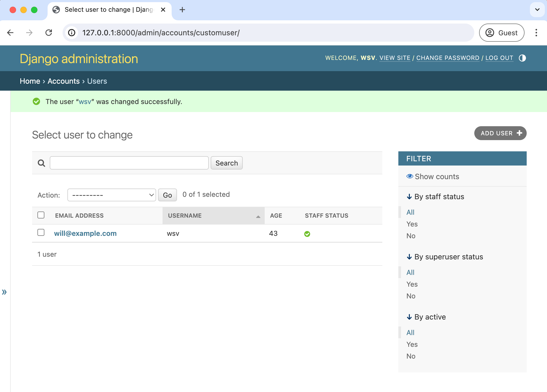Open the browser three-dot menu

(536, 33)
